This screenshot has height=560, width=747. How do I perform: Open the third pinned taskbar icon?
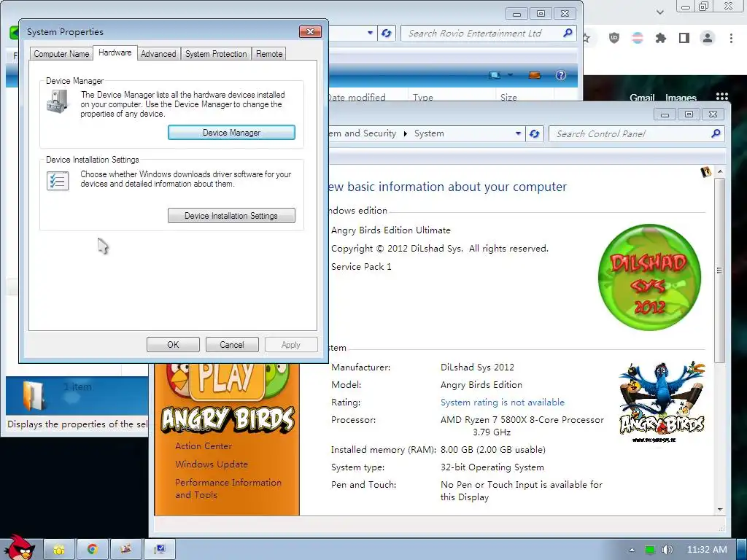tap(125, 550)
